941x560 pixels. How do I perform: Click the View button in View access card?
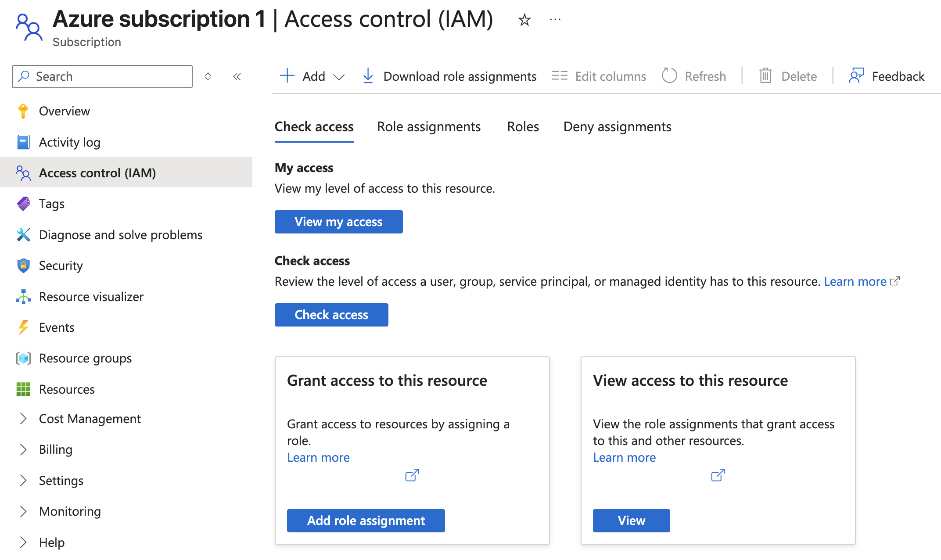coord(631,521)
